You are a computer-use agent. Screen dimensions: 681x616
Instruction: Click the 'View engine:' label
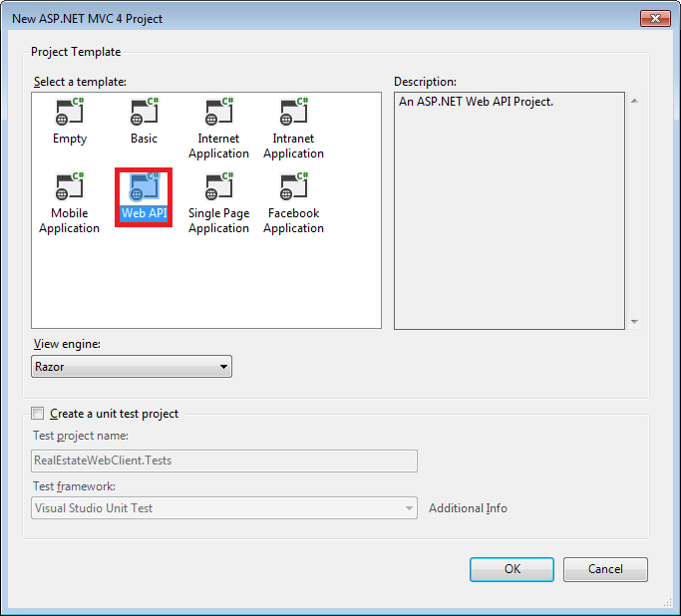pos(68,344)
